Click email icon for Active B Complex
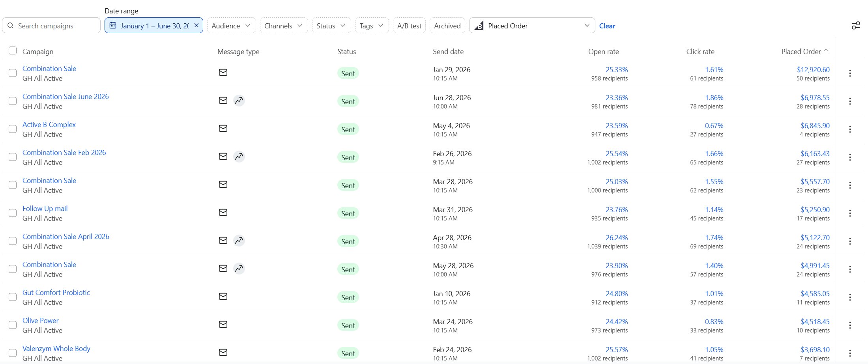Viewport: 868px width, 364px height. pos(223,128)
